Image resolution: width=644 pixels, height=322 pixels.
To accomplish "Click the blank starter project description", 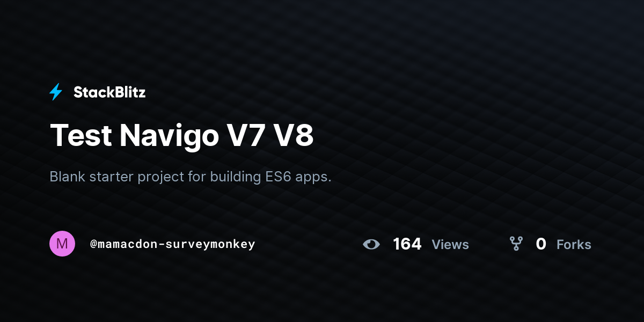I will click(x=191, y=177).
